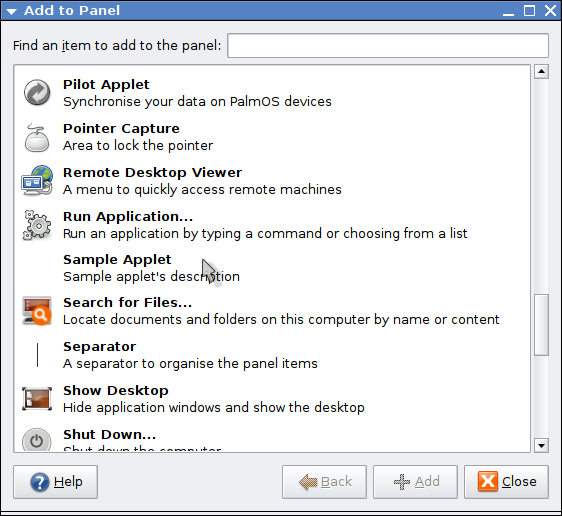
Task: Select the Pointer Capture title text
Action: tap(121, 129)
